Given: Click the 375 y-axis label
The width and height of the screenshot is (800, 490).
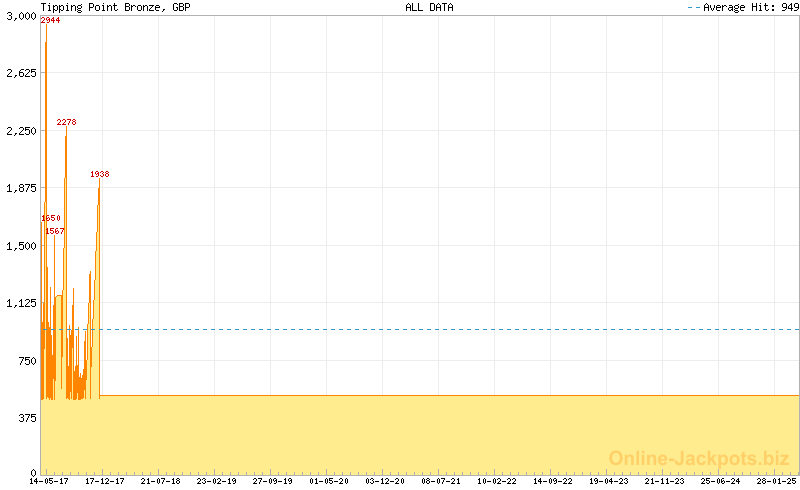Looking at the screenshot, I should (x=26, y=417).
